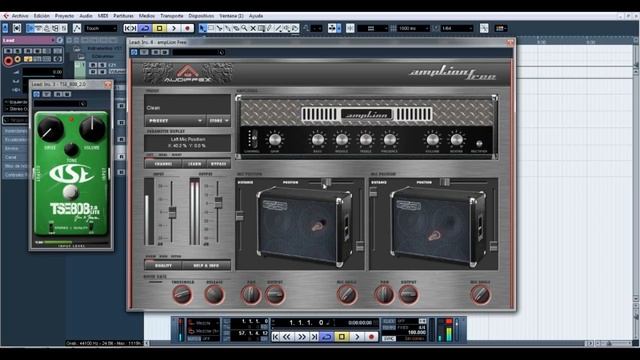Click the amp REVERB knob
Image resolution: width=640 pixels, height=360 pixels.
pyautogui.click(x=456, y=140)
